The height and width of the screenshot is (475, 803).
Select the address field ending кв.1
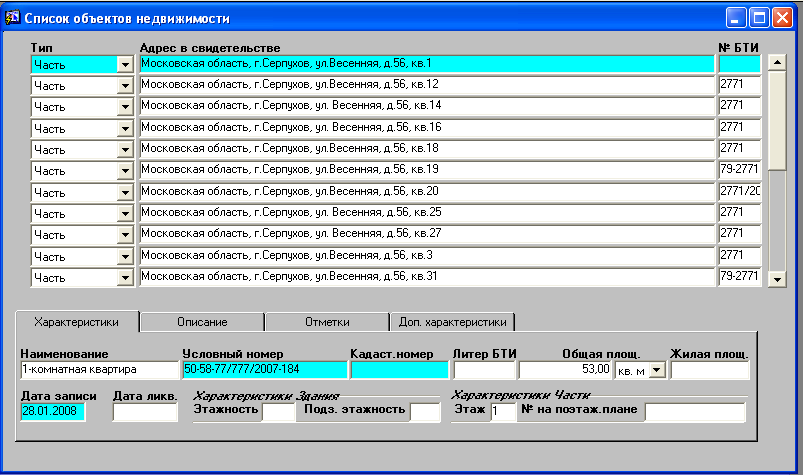[427, 63]
